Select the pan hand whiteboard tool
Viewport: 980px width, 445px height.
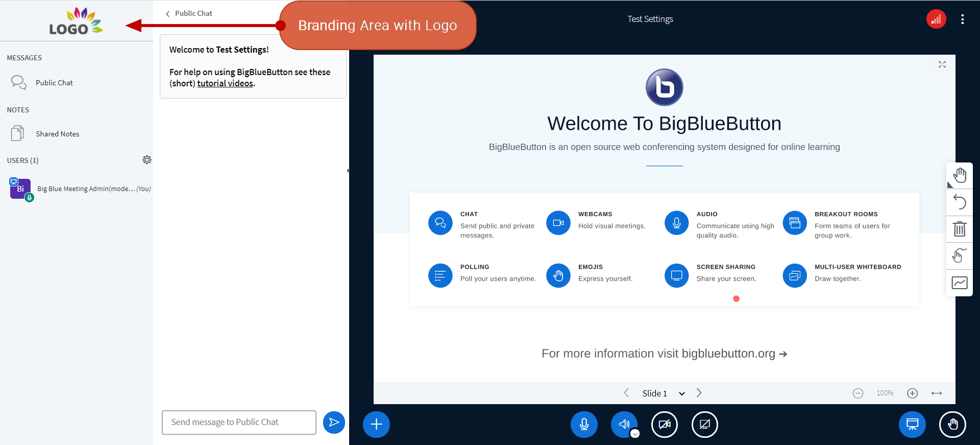pyautogui.click(x=960, y=176)
